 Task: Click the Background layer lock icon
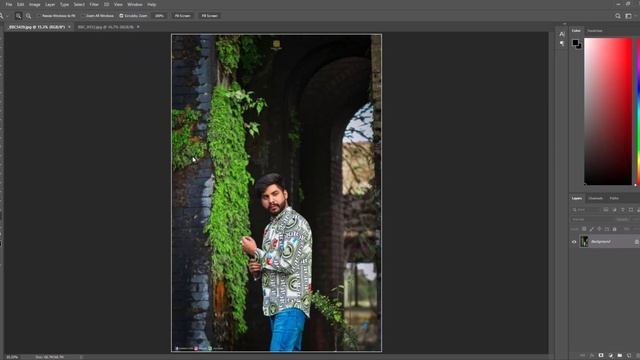pyautogui.click(x=637, y=242)
